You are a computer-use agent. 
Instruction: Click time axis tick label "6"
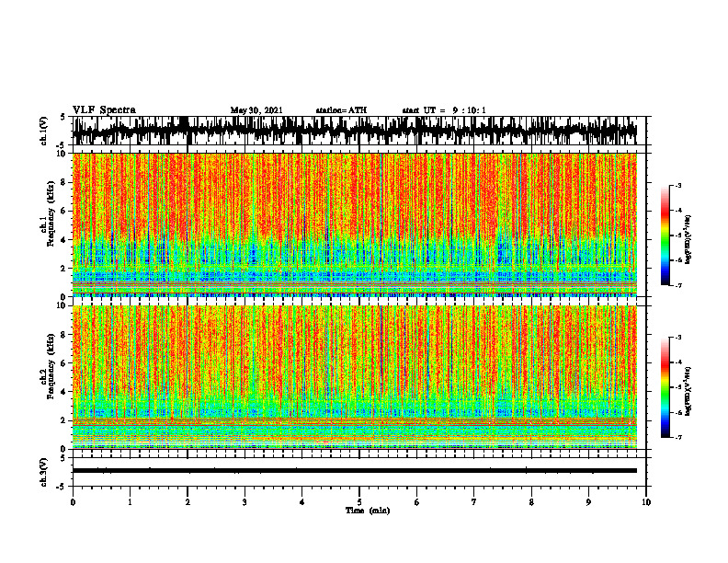417,502
